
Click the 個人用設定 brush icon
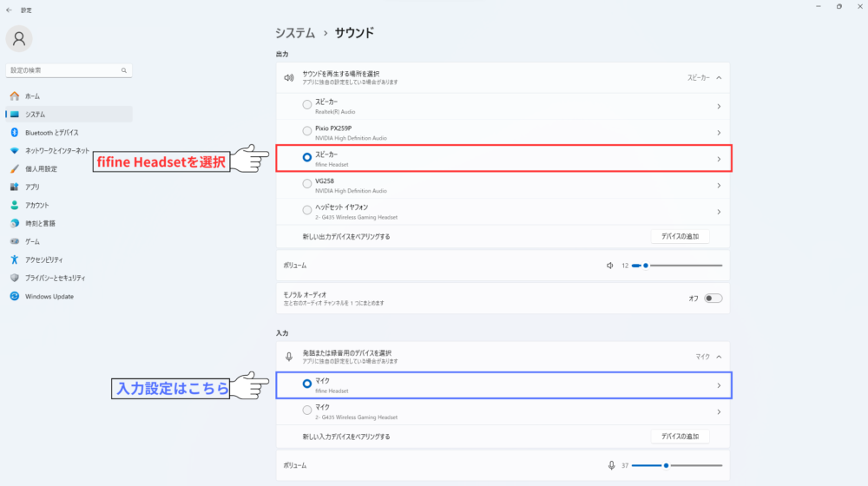coord(15,169)
